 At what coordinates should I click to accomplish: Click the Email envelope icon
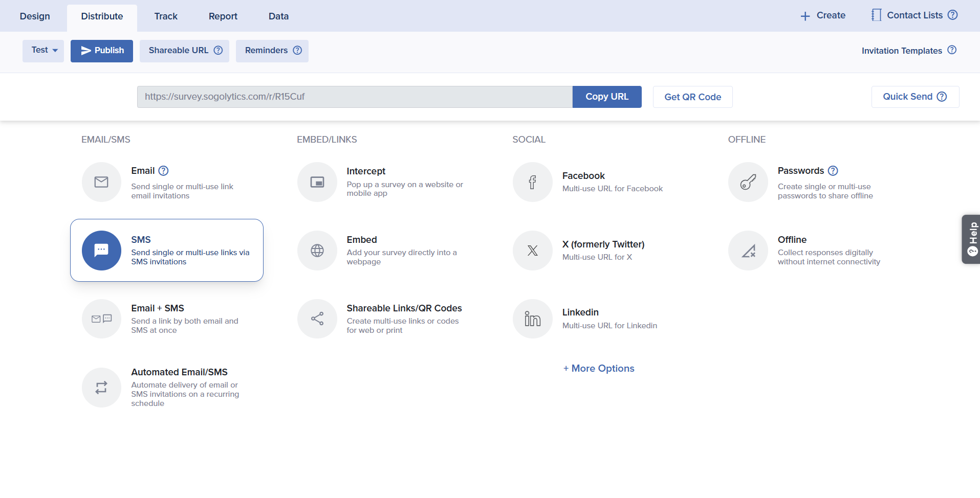[101, 182]
